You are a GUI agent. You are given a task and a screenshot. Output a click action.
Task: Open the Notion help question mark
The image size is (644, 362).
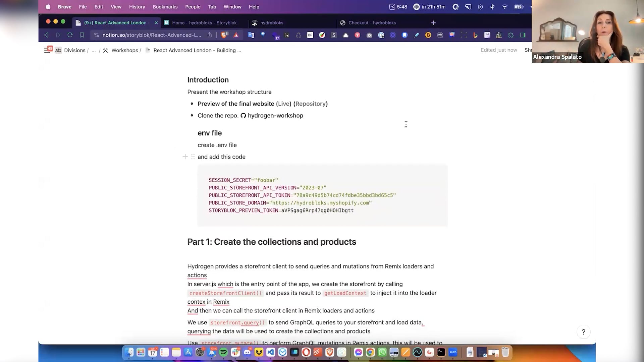tap(583, 332)
